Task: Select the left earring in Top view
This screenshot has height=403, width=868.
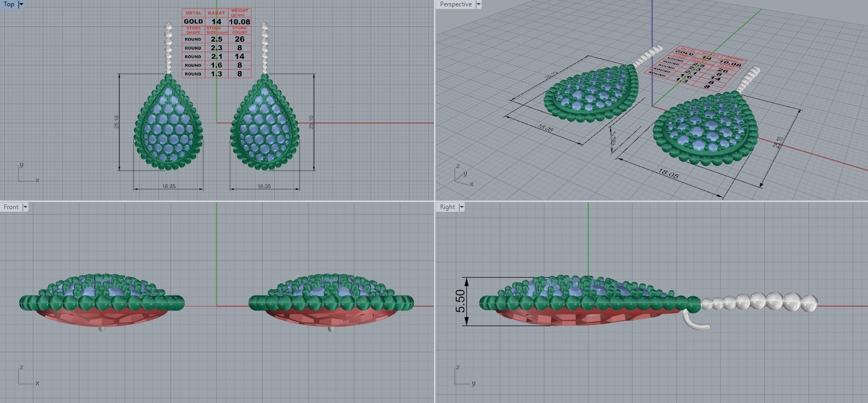Action: (x=168, y=122)
